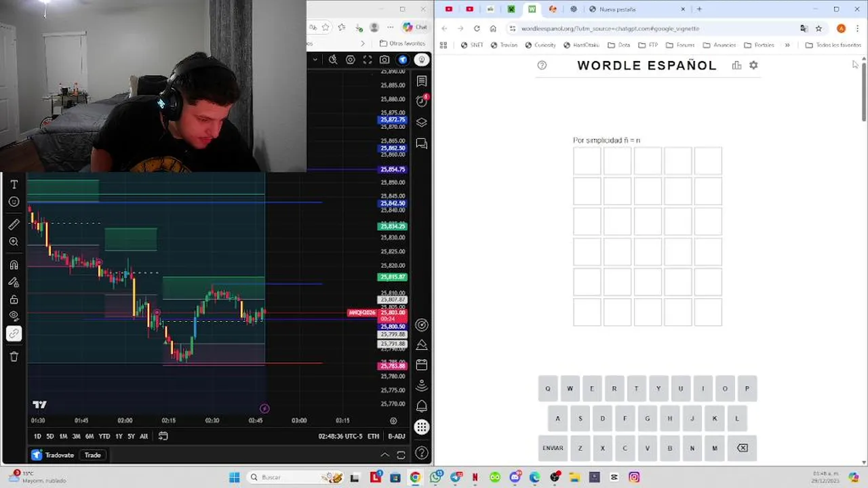Select the 1D time range
This screenshot has height=488, width=868.
point(37,436)
